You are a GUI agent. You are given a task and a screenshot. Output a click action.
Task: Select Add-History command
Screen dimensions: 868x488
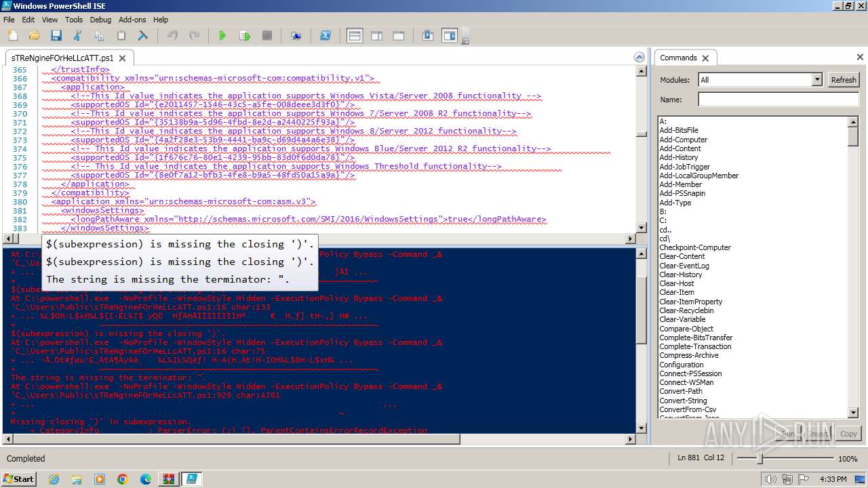[x=679, y=157]
